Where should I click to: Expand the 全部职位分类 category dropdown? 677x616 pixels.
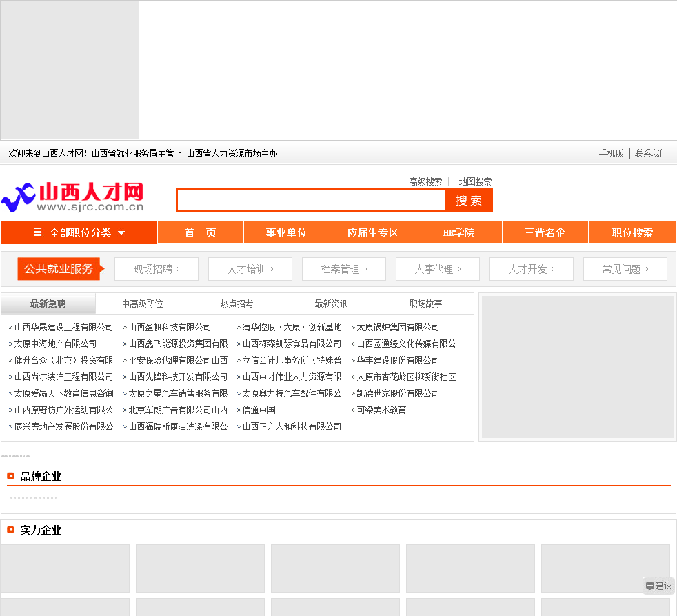tap(79, 233)
